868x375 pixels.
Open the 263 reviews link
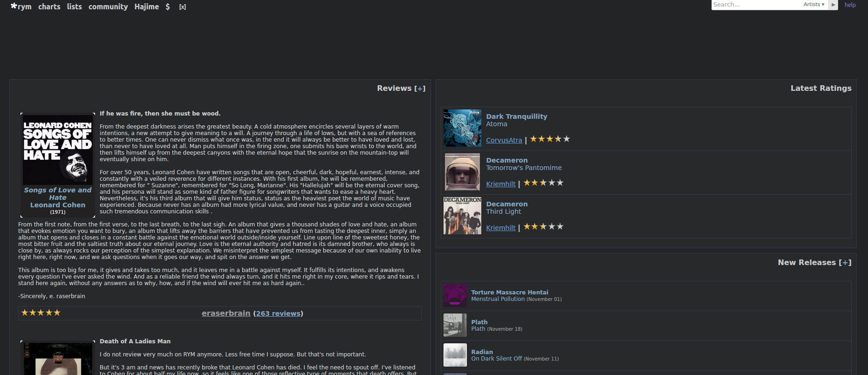pyautogui.click(x=279, y=314)
